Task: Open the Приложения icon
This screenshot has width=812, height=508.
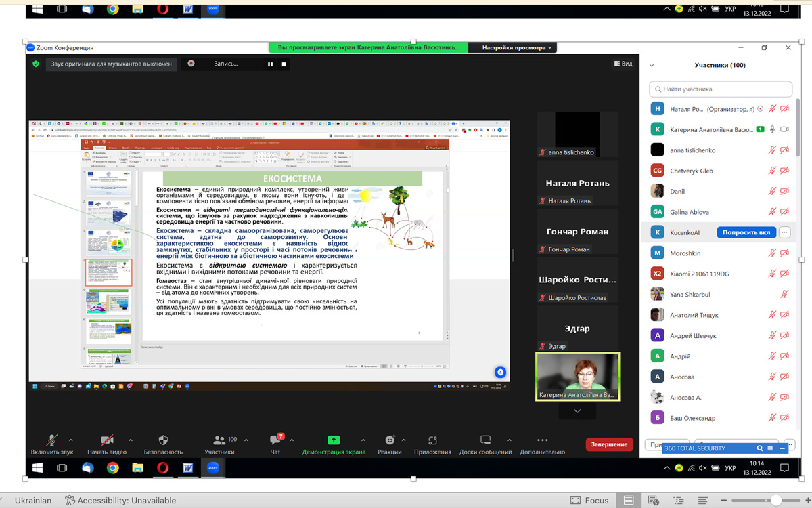Action: coord(432,440)
